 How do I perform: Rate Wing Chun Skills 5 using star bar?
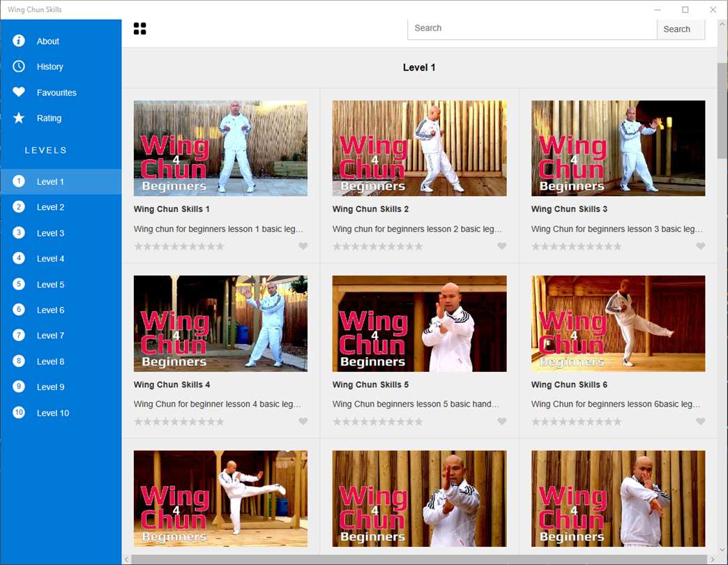pyautogui.click(x=378, y=422)
